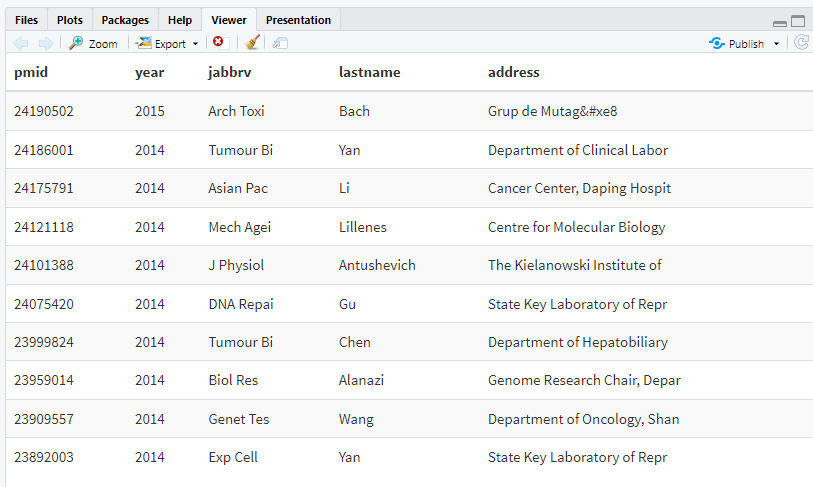This screenshot has width=813, height=487.
Task: Refresh the viewer pane
Action: coord(801,43)
